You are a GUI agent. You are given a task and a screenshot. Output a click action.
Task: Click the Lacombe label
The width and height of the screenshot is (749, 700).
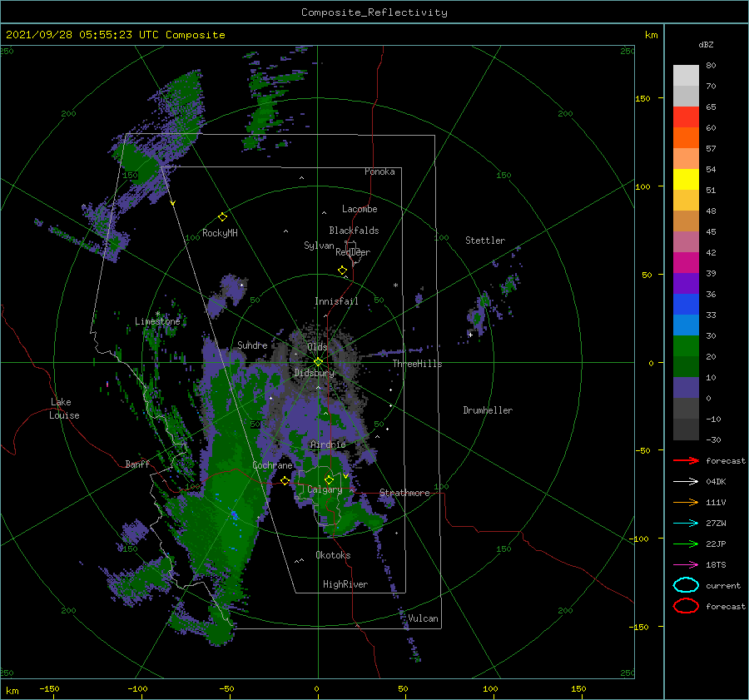[x=360, y=209]
